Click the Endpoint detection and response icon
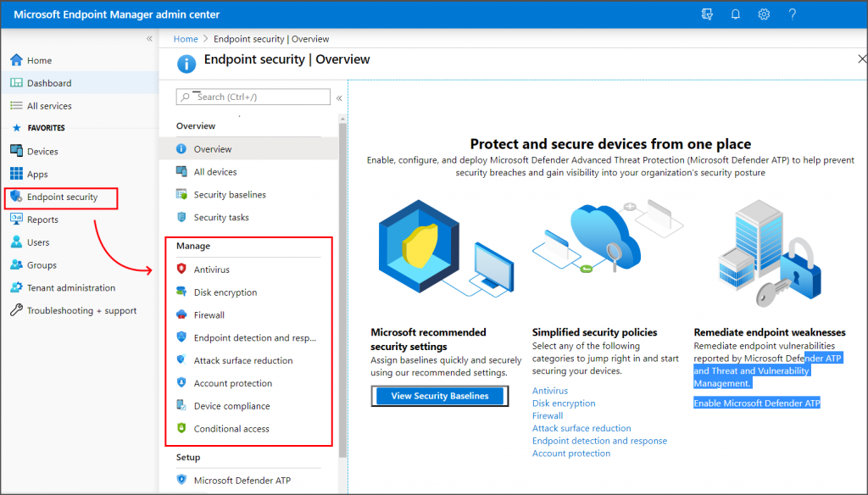Viewport: 868px width, 495px height. (181, 336)
